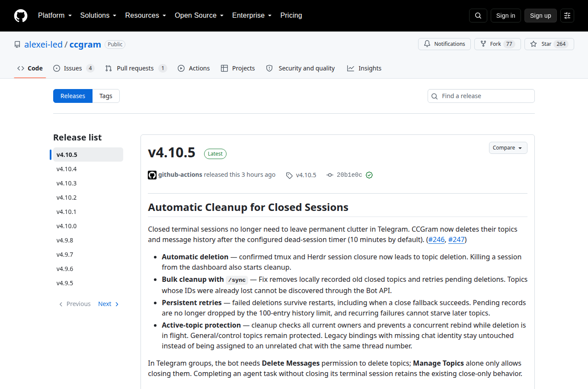Open the Projects tab
Image resolution: width=588 pixels, height=389 pixels.
pos(238,68)
